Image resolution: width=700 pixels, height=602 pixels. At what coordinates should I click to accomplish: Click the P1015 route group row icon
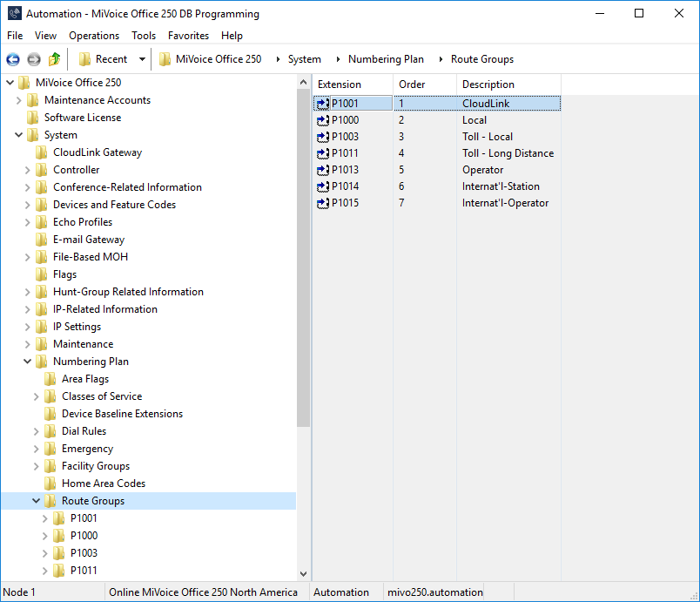tap(323, 203)
